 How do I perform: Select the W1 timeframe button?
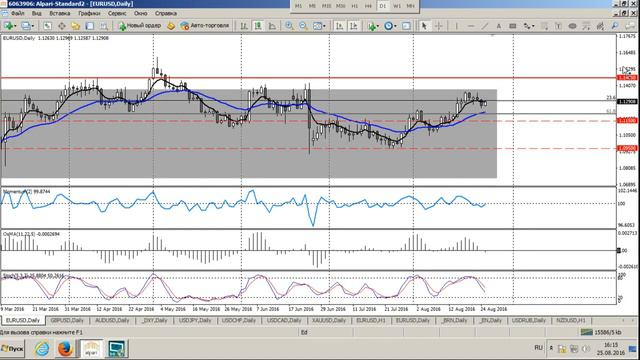pos(397,6)
